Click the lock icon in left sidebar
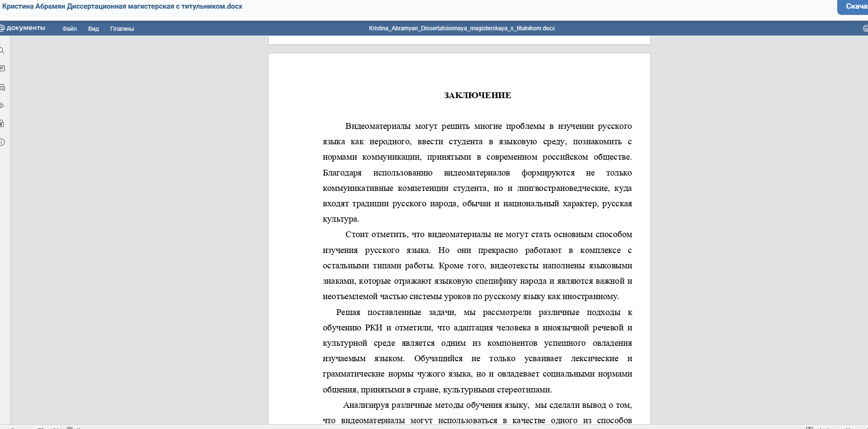The width and height of the screenshot is (868, 429). pos(2,124)
